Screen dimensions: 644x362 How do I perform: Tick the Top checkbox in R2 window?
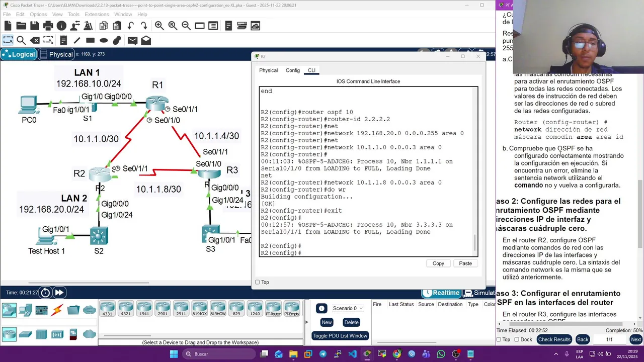(x=258, y=282)
